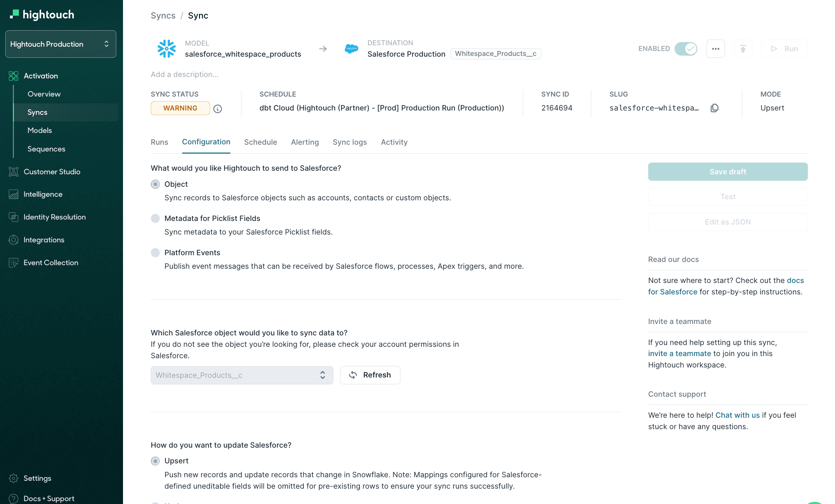
Task: Click the Hightouch logo
Action: coord(42,14)
